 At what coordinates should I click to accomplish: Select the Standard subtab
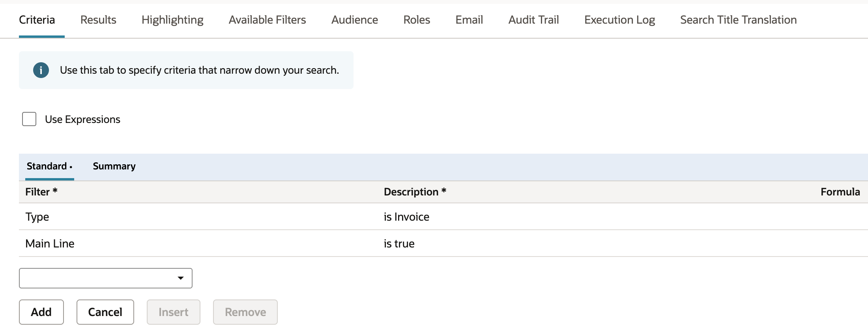(49, 166)
